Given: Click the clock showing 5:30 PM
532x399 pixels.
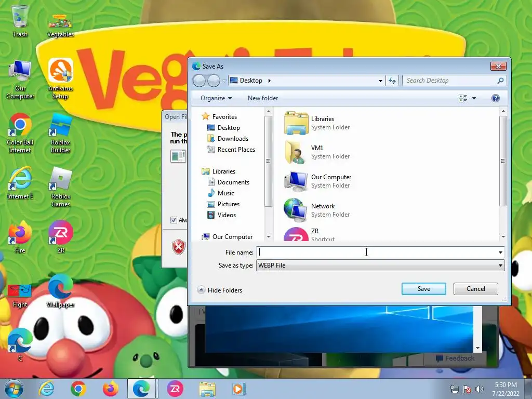Looking at the screenshot, I should [x=506, y=385].
